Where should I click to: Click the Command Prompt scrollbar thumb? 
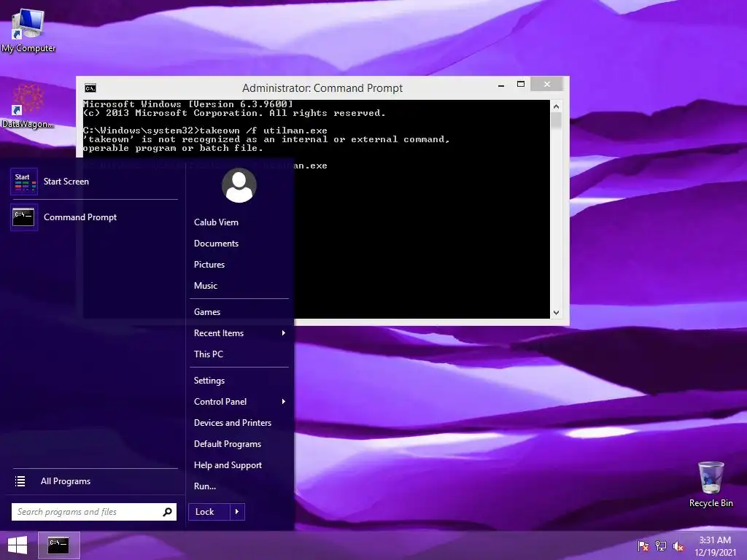[x=556, y=120]
